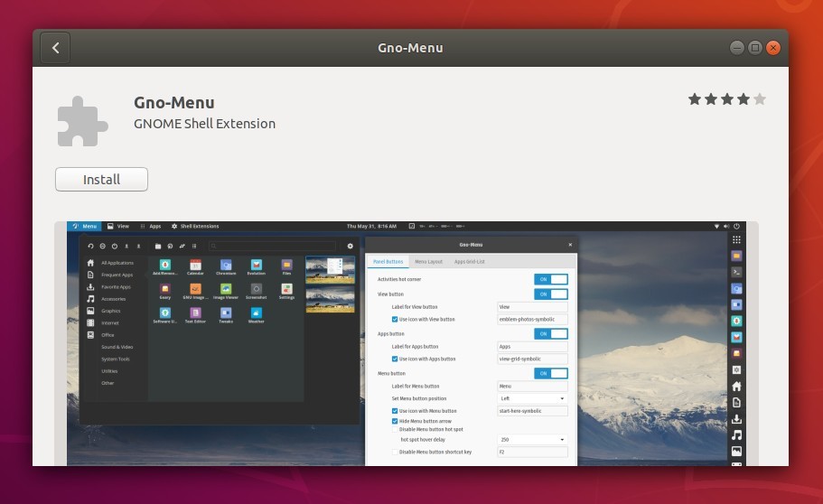
Task: Select System Tools category
Action: click(x=116, y=359)
